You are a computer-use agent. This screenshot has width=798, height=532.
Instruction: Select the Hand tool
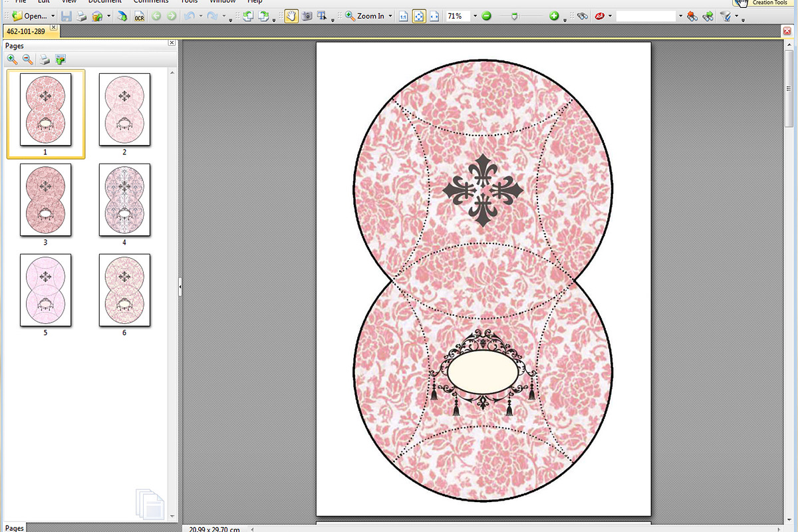coord(291,16)
